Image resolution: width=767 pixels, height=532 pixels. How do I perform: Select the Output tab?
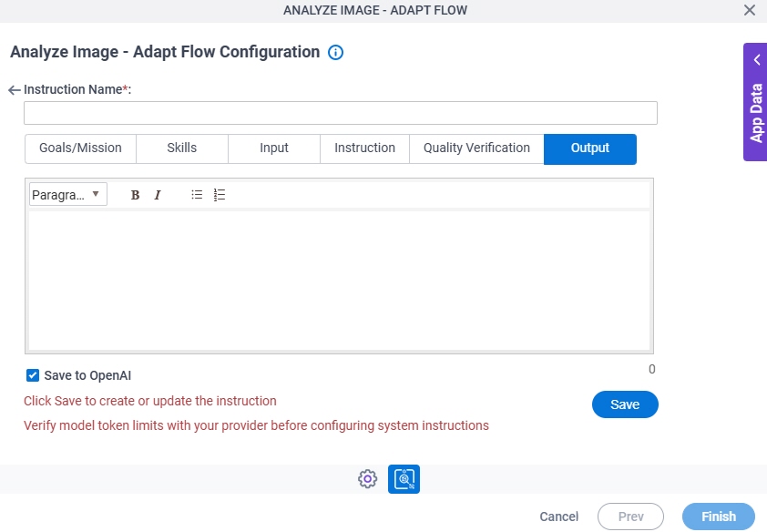[590, 149]
